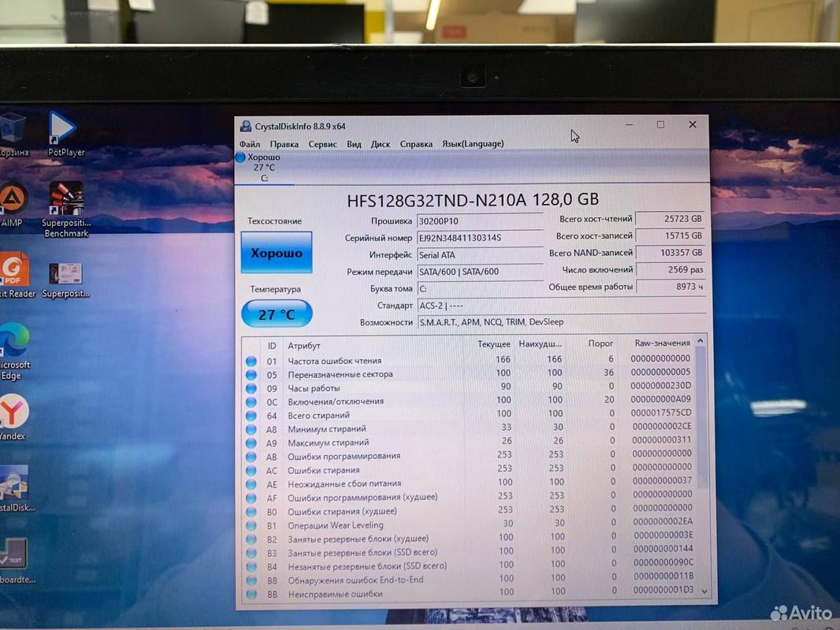Click the total host writes value 15715 GB
The image size is (840, 630).
(670, 236)
